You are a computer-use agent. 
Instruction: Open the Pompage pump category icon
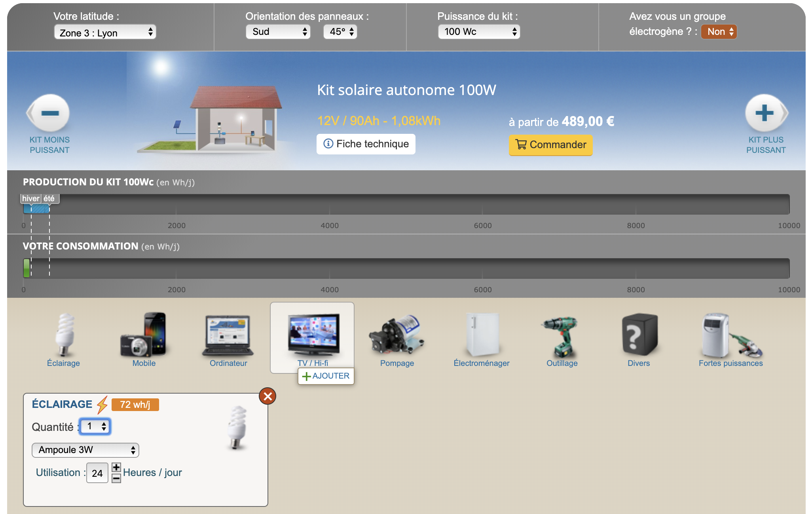(x=397, y=336)
